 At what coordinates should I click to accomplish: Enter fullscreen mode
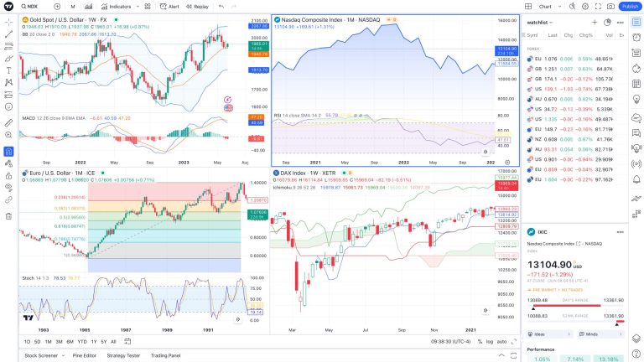[598, 7]
